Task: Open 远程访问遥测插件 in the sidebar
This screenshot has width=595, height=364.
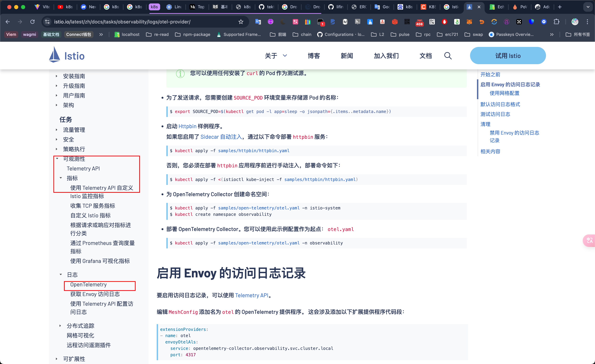Action: click(89, 345)
